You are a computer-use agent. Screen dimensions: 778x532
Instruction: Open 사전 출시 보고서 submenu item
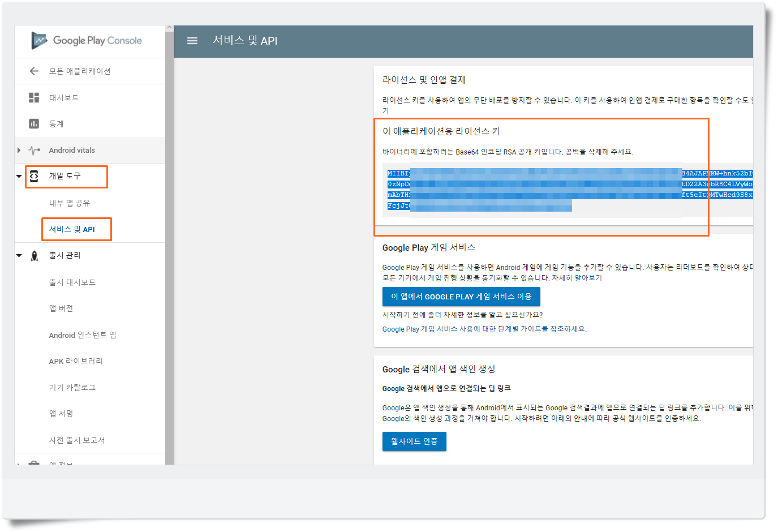77,440
